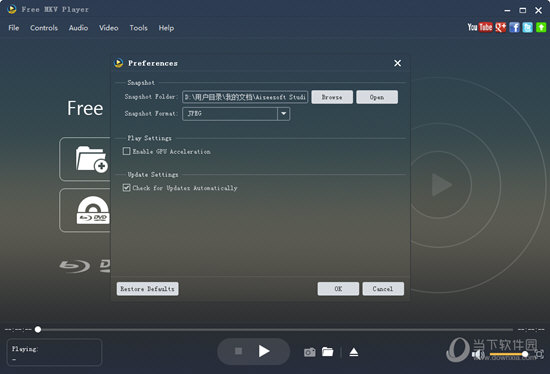Screen dimensions: 550x374
Task: Mute audio with the speaker icon
Action: (478, 354)
